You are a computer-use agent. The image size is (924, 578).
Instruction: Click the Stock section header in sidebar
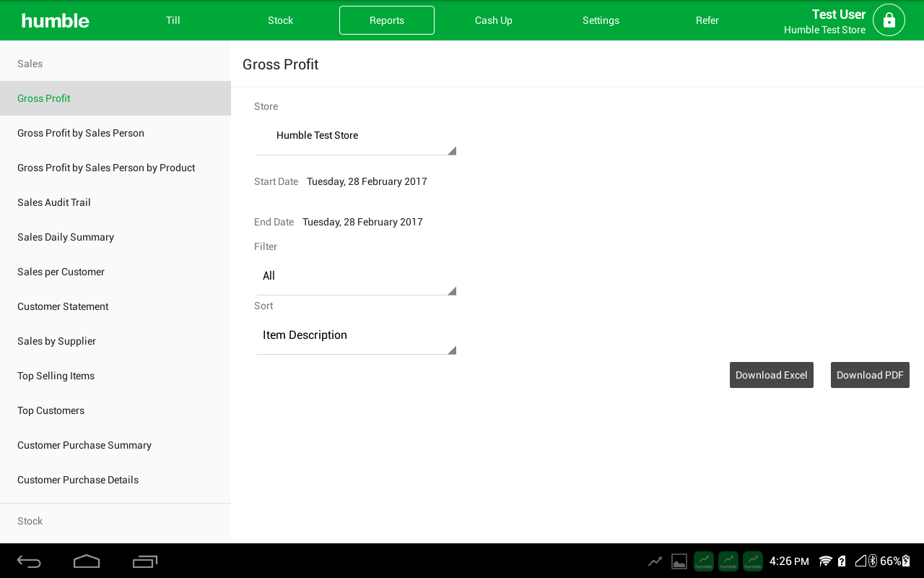30,521
